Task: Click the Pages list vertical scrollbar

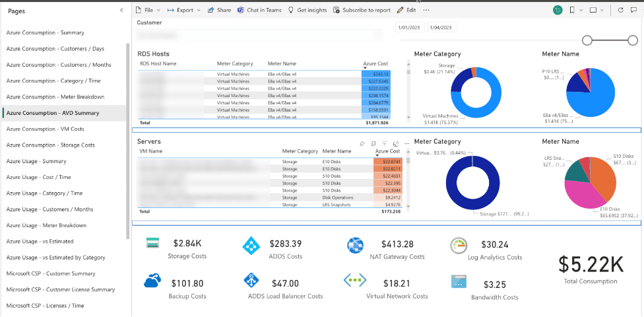Action: [128, 140]
